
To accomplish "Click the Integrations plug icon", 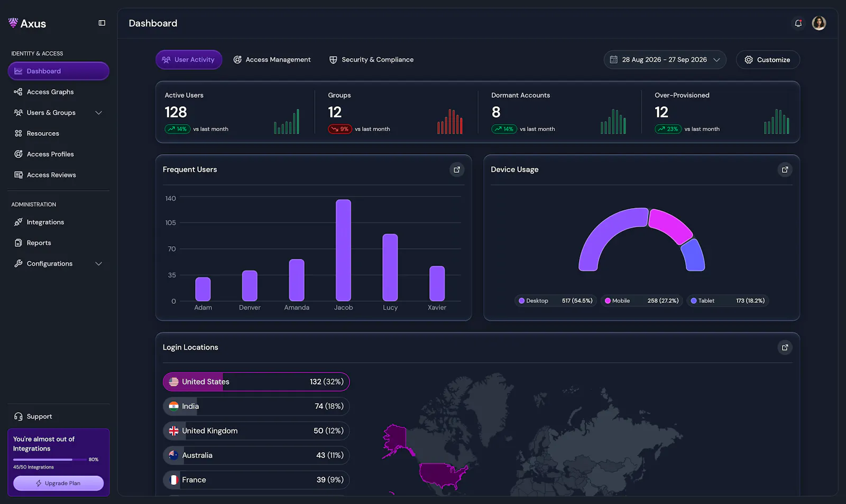I will point(19,222).
